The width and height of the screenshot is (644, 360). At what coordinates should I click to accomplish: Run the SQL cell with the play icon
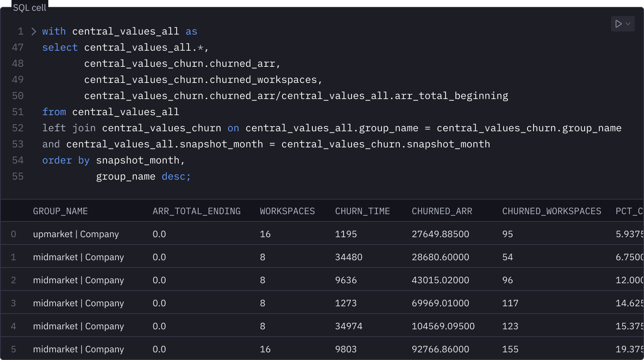coord(618,23)
